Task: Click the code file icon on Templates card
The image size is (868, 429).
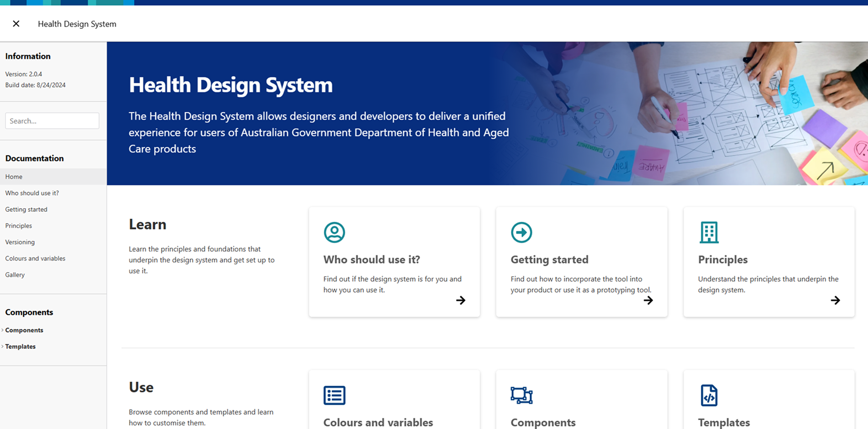Action: point(709,395)
